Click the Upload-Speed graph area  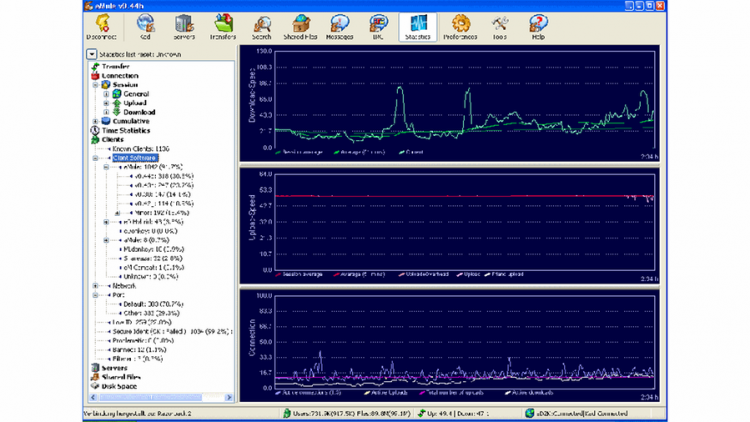[464, 222]
